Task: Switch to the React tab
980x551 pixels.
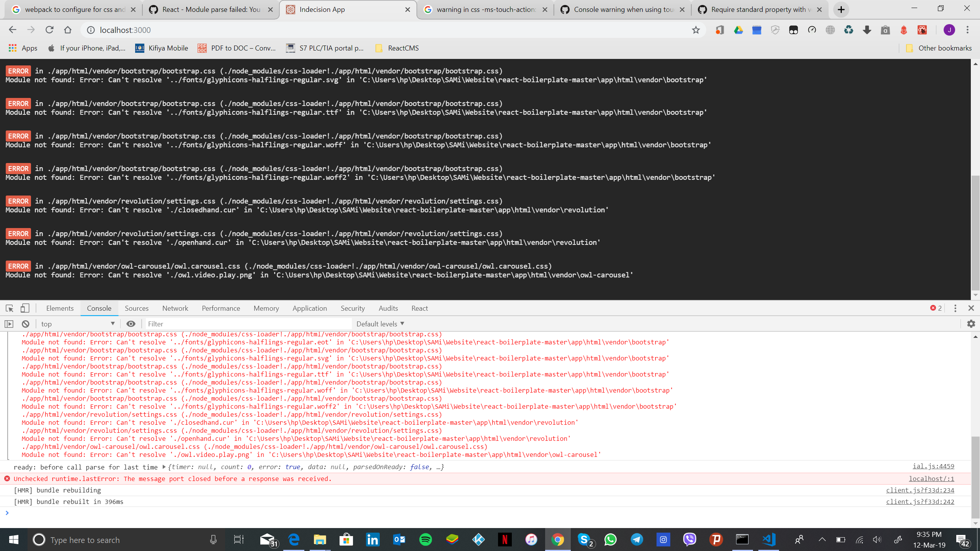Action: [x=419, y=308]
